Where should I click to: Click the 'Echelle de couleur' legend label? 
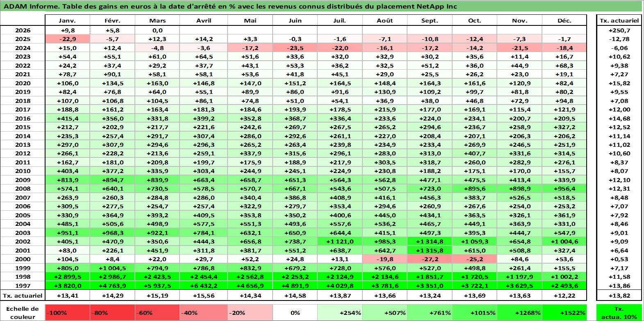click(x=23, y=313)
